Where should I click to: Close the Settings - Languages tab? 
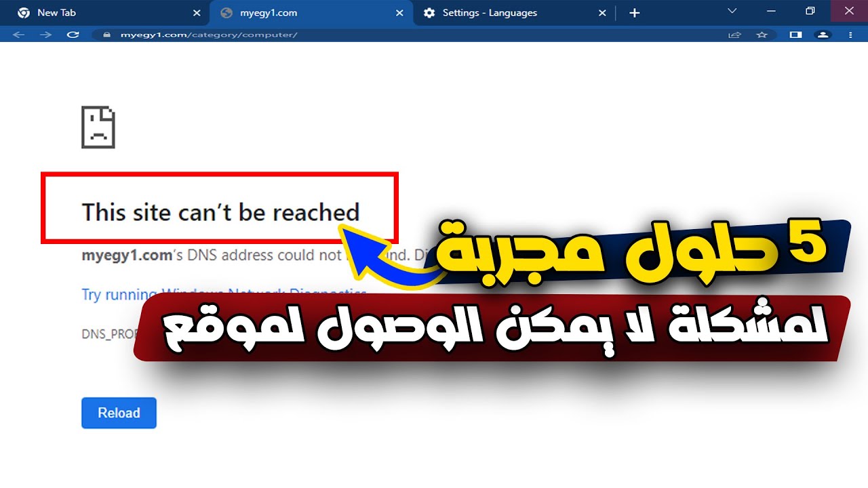click(602, 13)
